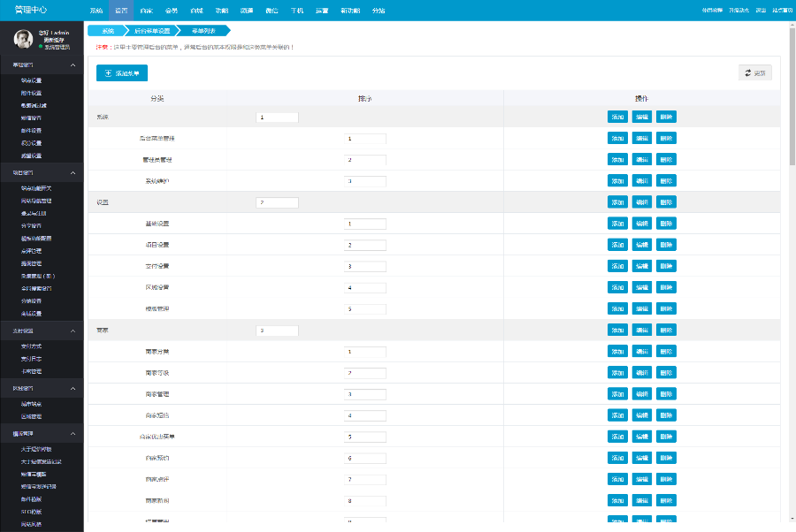
Task: Switch to the 会员 top navigation tab
Action: click(x=171, y=11)
